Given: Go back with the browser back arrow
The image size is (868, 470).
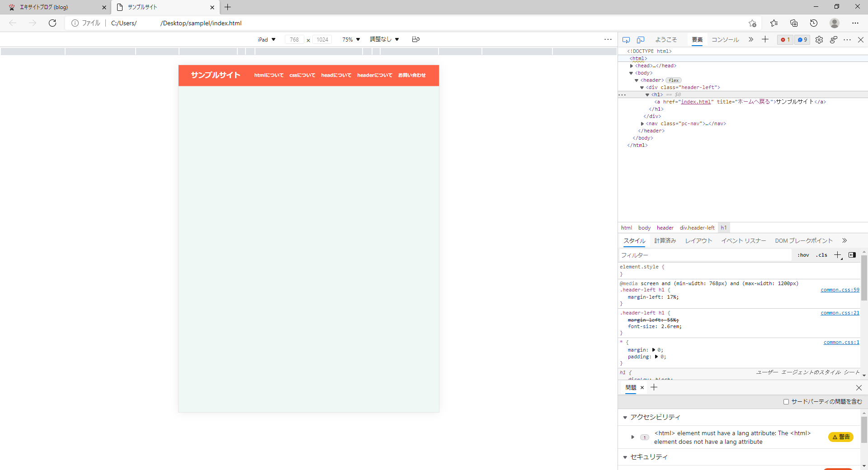Looking at the screenshot, I should 13,23.
